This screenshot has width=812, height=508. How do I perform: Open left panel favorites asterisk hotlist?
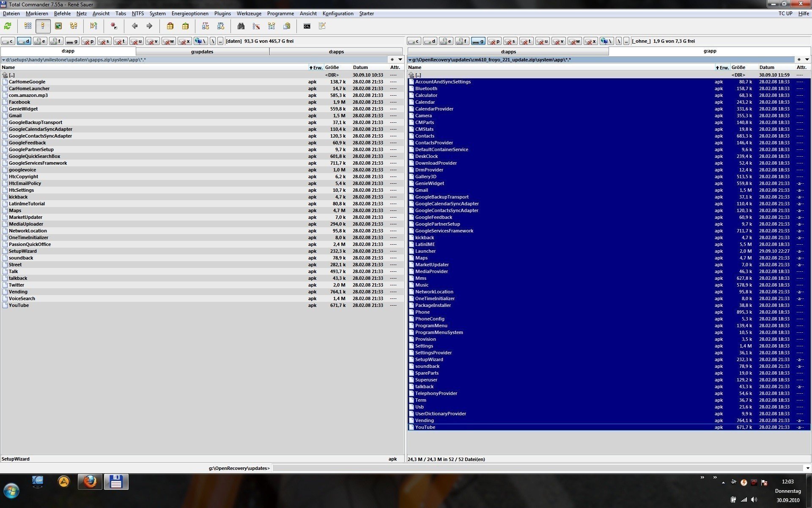click(x=392, y=60)
